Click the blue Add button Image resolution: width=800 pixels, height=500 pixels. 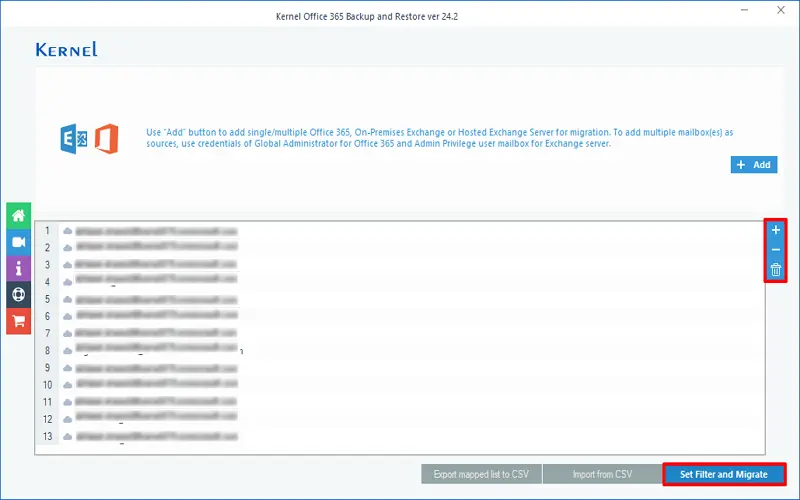click(x=754, y=165)
